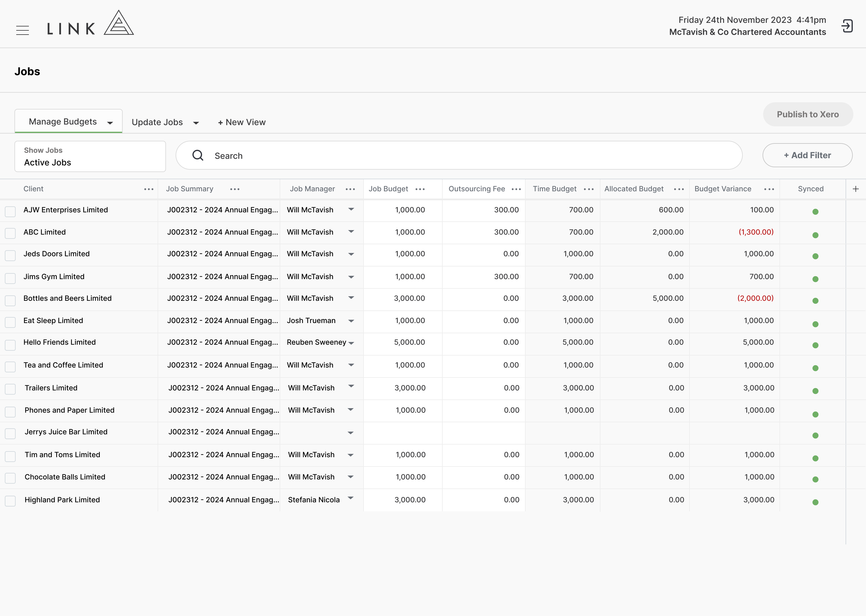The height and width of the screenshot is (616, 866).
Task: Open job summary for ABC Limited
Action: (223, 232)
